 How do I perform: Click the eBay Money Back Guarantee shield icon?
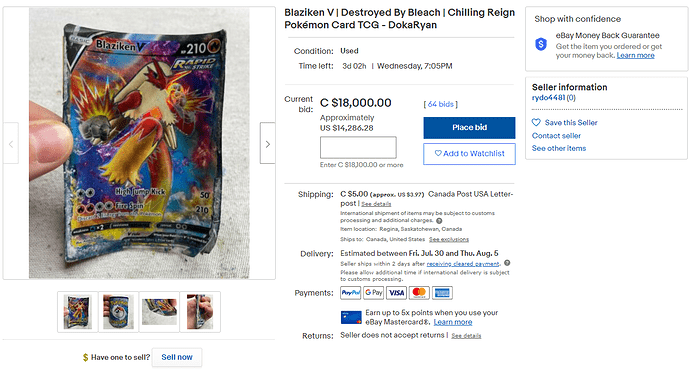click(x=541, y=44)
